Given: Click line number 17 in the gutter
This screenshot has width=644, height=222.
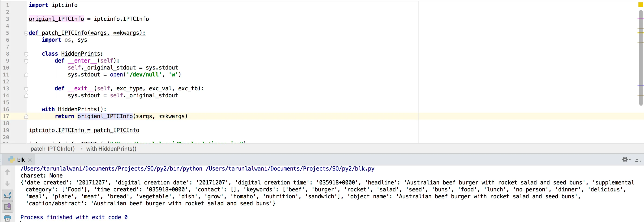Looking at the screenshot, I should [x=6, y=116].
